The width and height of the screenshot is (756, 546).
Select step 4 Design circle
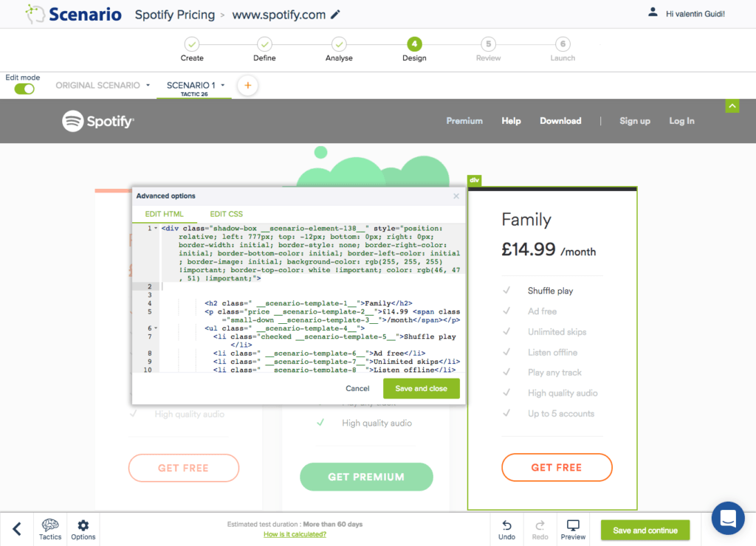pyautogui.click(x=414, y=44)
